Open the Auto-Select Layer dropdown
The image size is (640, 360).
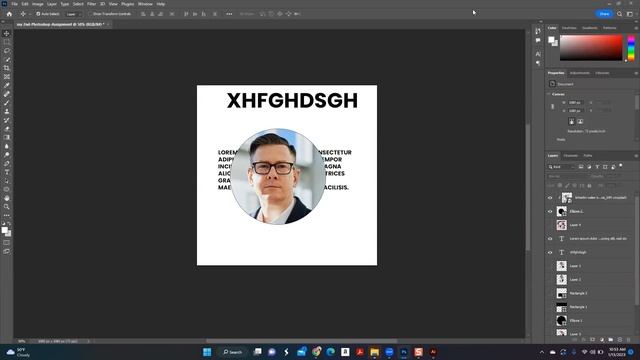pyautogui.click(x=74, y=14)
